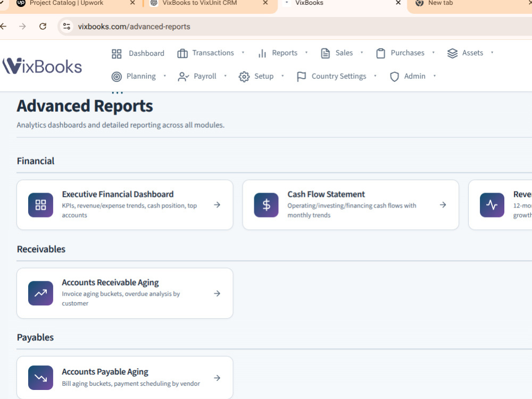Expand the Payroll dropdown caret
532x399 pixels.
click(x=225, y=76)
